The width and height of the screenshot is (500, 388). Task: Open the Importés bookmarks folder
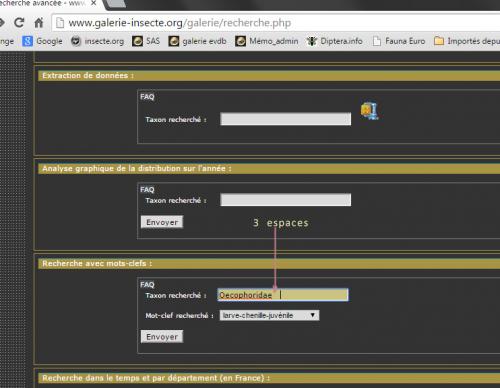(x=467, y=41)
